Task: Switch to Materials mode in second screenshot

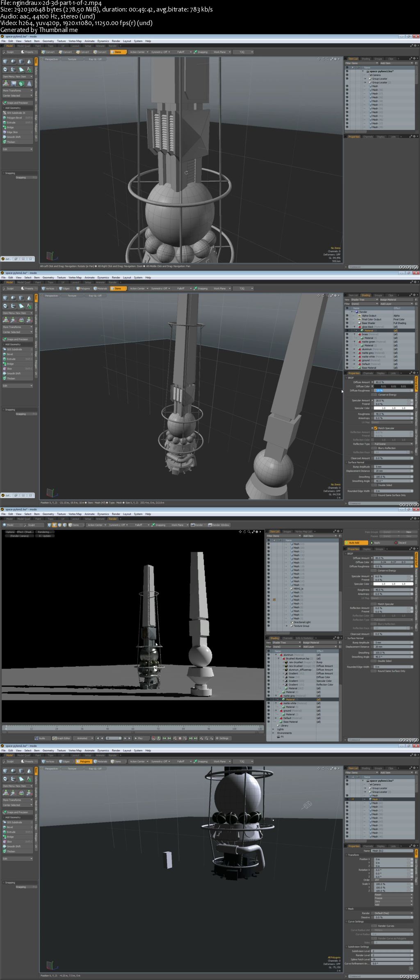Action: point(101,289)
